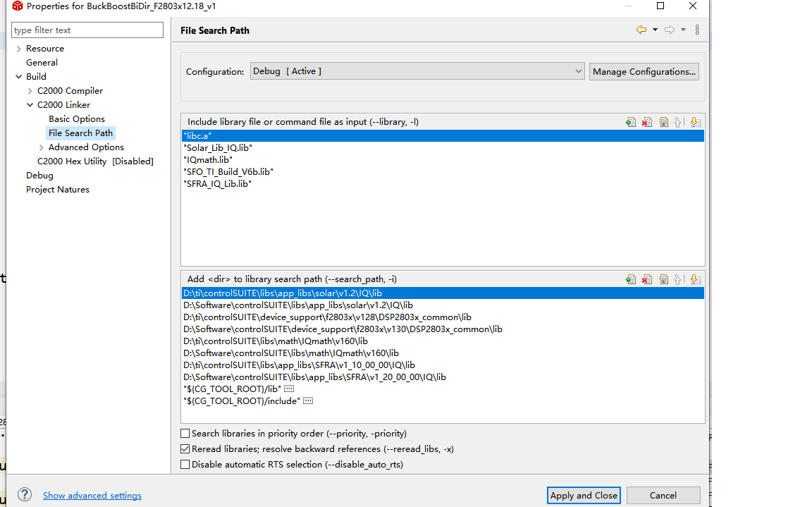The image size is (812, 507).
Task: Select C2000 Hex Utility [Disabled]
Action: pyautogui.click(x=95, y=161)
